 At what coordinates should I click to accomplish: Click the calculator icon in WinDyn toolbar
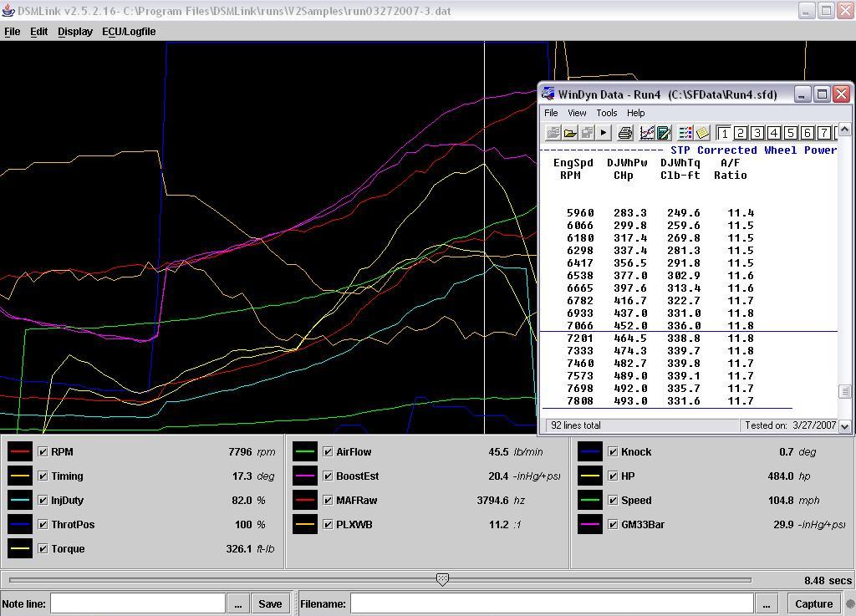pos(664,133)
